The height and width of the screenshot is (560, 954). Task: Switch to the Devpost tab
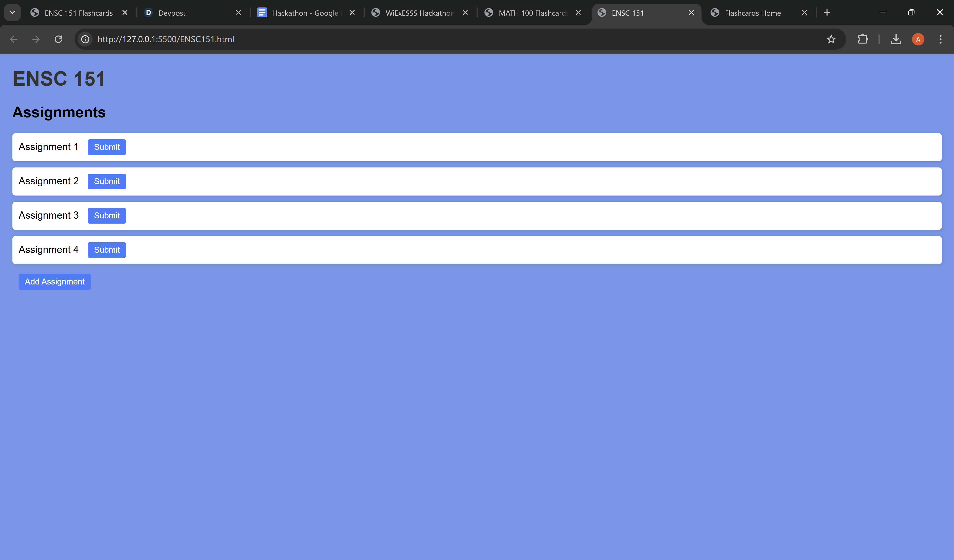(x=189, y=13)
